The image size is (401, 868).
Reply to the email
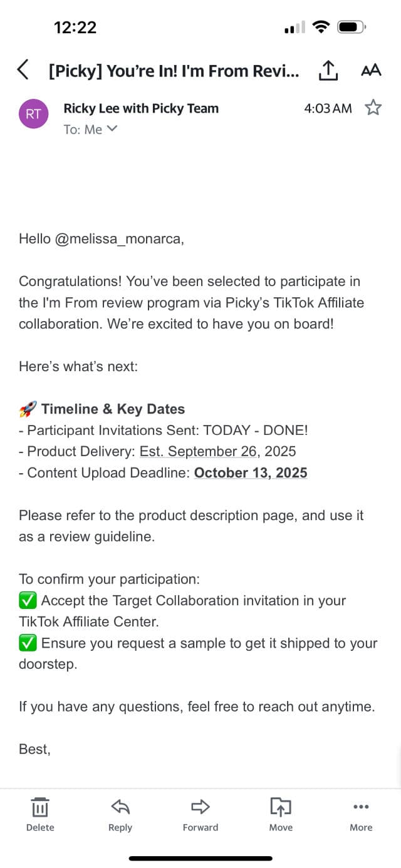(120, 814)
